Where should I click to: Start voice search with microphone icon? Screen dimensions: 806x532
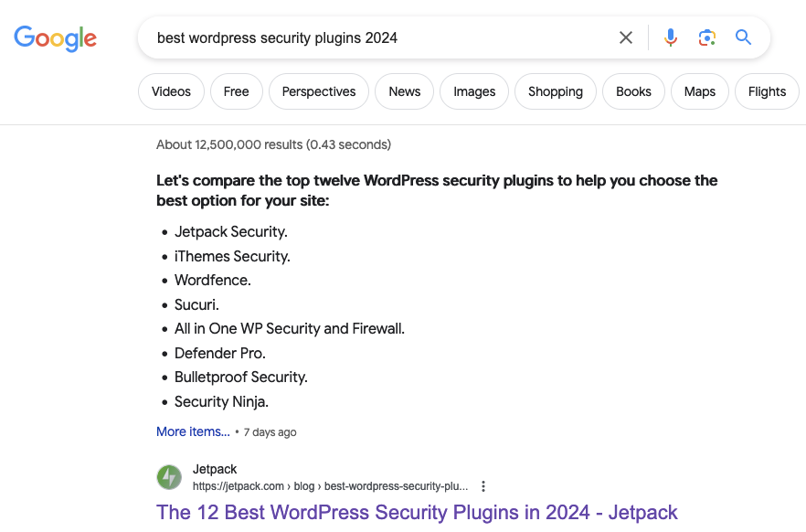[x=671, y=37]
